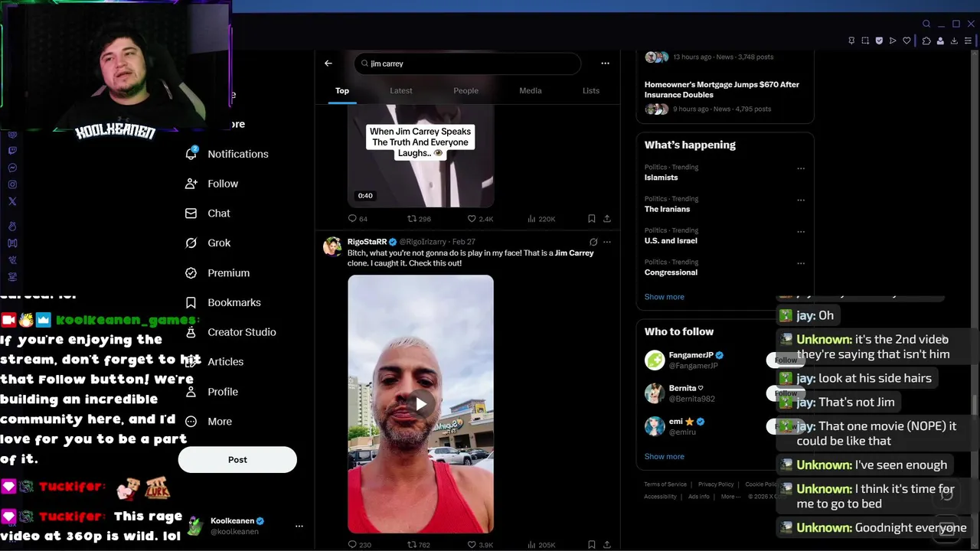Screen dimensions: 980x551
Task: Open Twitch from the browser sidebar
Action: pyautogui.click(x=12, y=151)
